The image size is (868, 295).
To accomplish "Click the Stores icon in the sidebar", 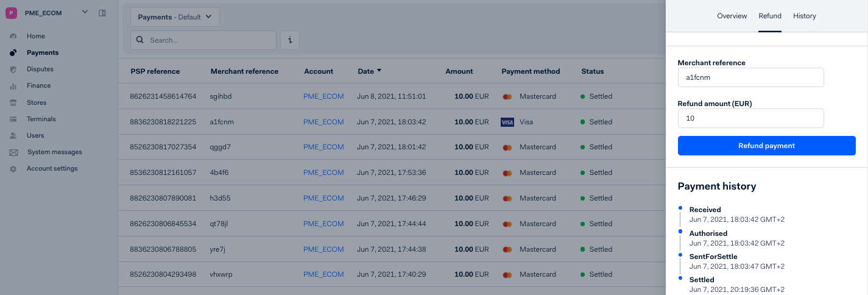I will coord(13,103).
